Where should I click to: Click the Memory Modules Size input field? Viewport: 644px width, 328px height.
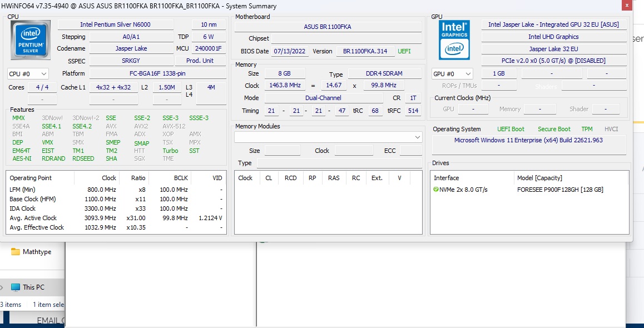coord(283,151)
